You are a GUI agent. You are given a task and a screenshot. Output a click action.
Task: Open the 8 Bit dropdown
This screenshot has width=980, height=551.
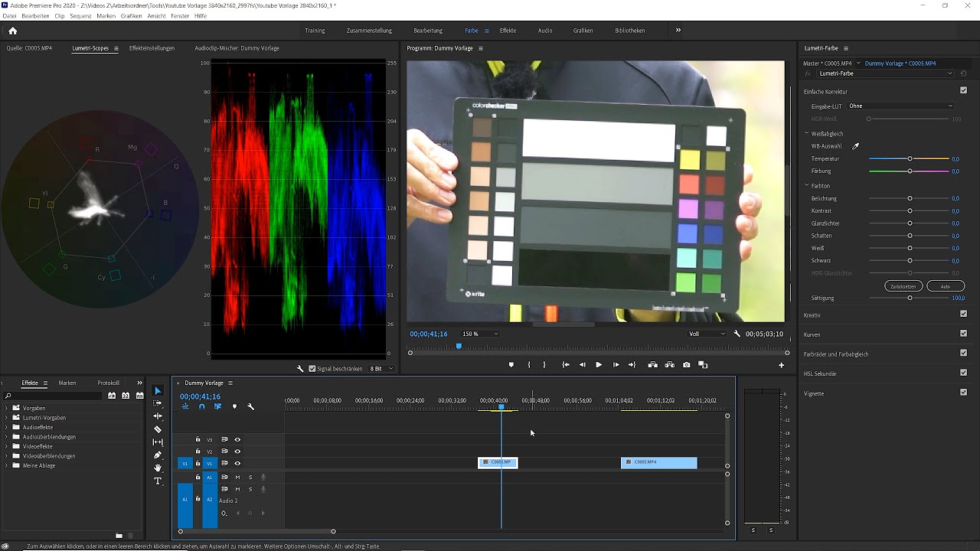pyautogui.click(x=381, y=369)
